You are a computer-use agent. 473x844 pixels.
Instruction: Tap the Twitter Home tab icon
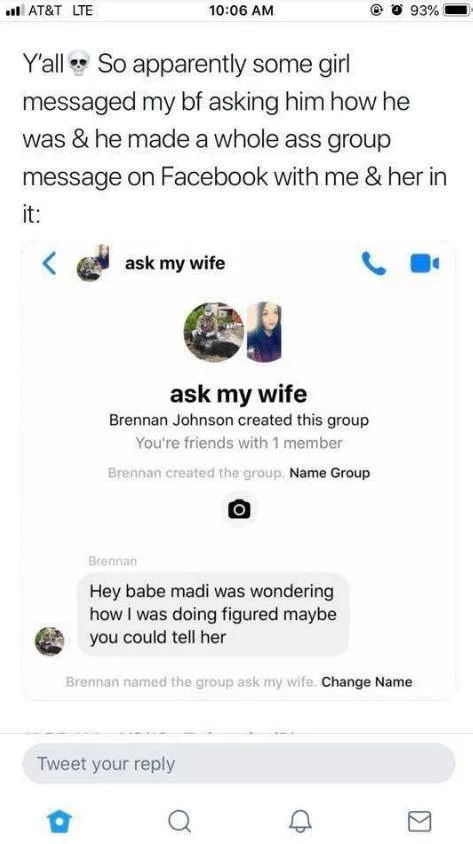click(x=59, y=821)
